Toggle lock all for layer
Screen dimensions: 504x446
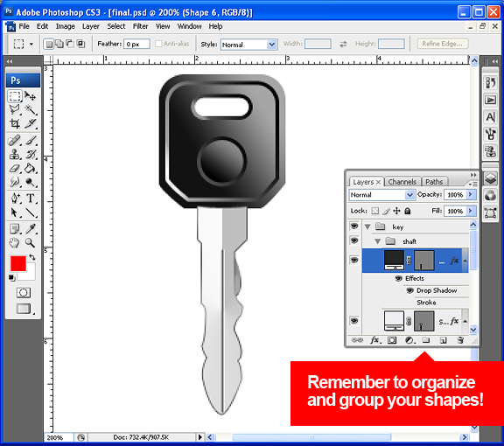[x=408, y=211]
